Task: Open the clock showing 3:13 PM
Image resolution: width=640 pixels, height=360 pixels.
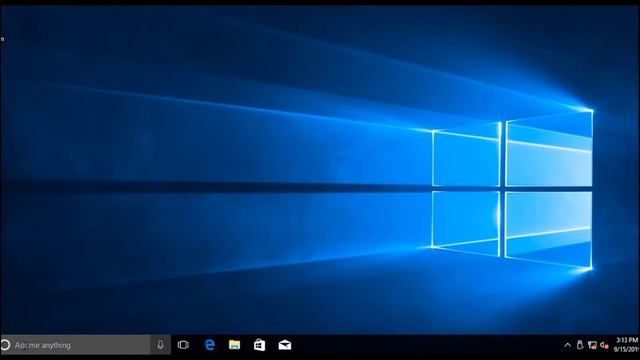Action: (x=627, y=345)
